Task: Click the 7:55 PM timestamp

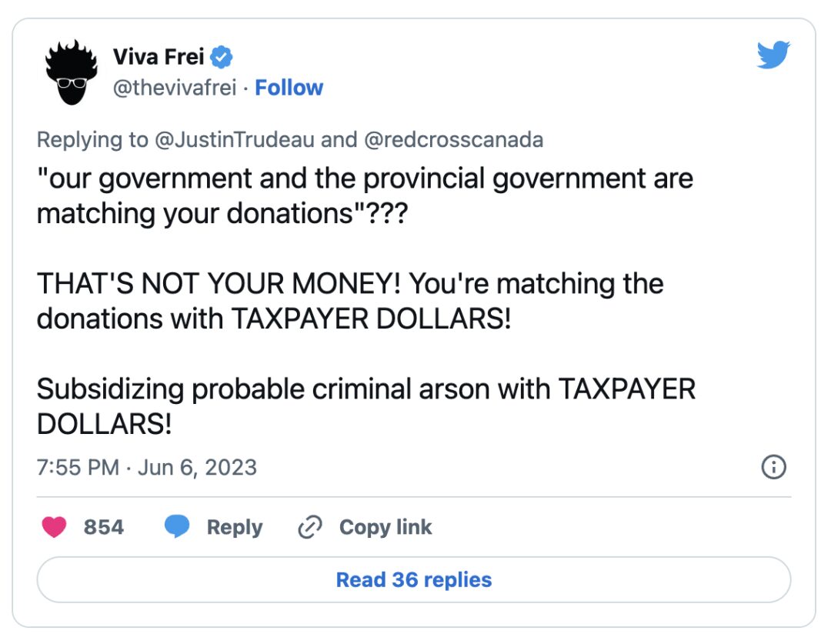Action: [78, 468]
